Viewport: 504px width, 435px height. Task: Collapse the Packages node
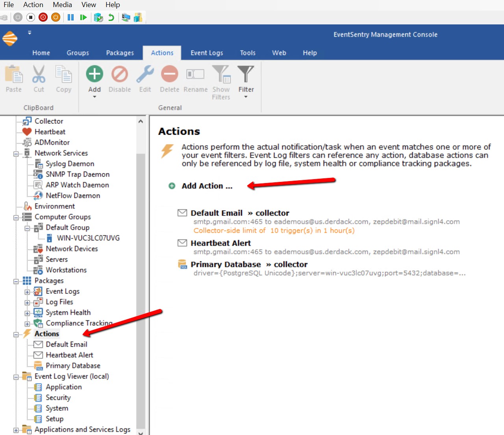point(16,281)
